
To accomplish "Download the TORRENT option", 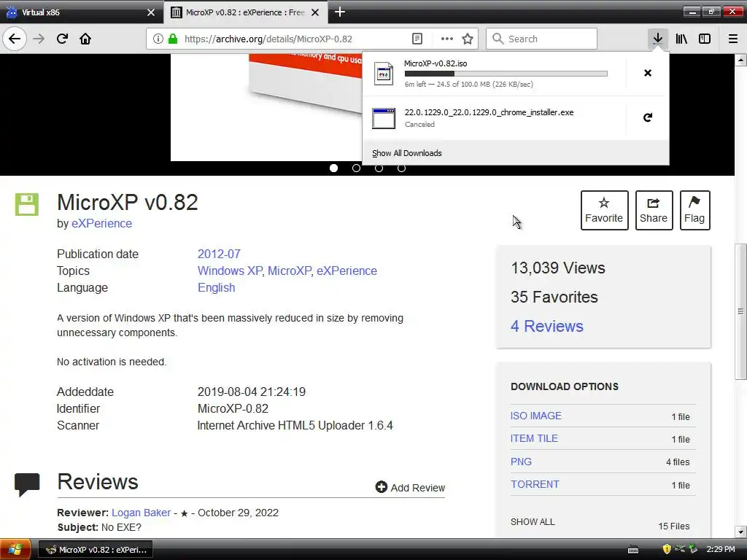I will pos(535,484).
